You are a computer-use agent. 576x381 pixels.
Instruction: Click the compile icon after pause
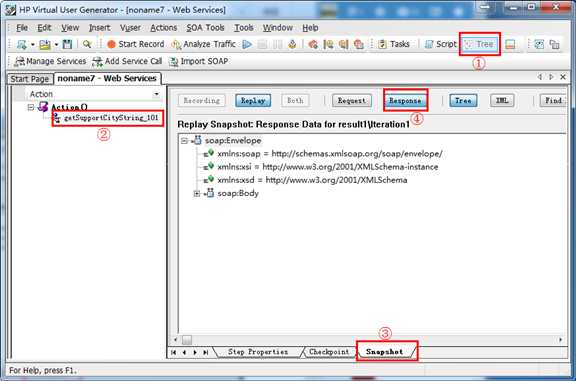pos(292,44)
